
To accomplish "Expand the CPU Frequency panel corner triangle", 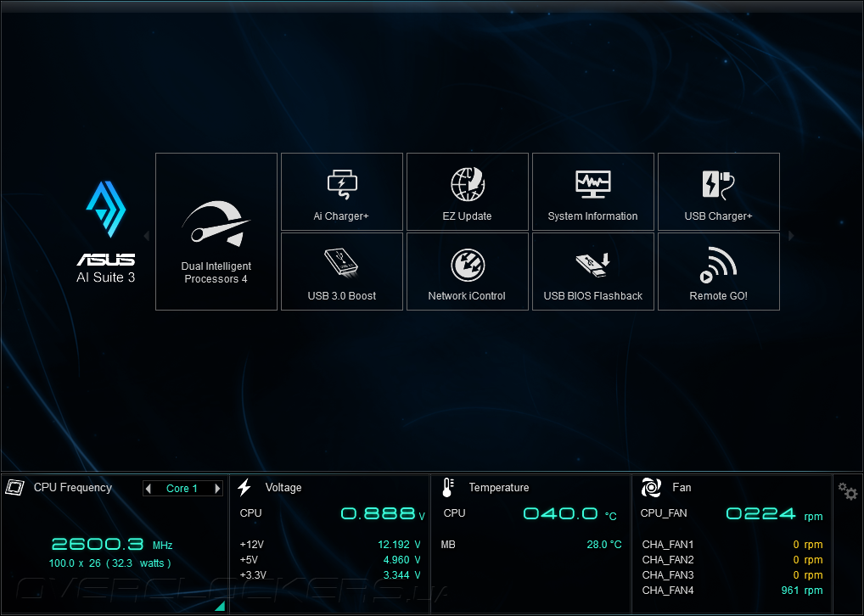I will point(220,606).
